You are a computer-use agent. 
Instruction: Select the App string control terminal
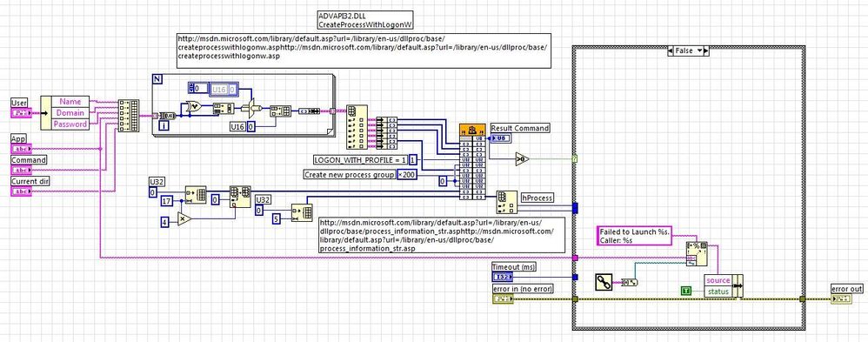(22, 149)
